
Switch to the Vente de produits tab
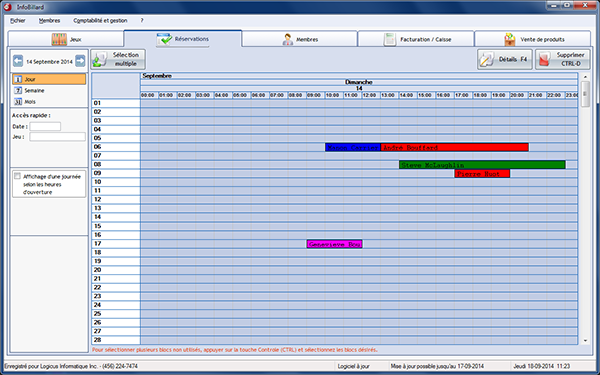[532, 39]
